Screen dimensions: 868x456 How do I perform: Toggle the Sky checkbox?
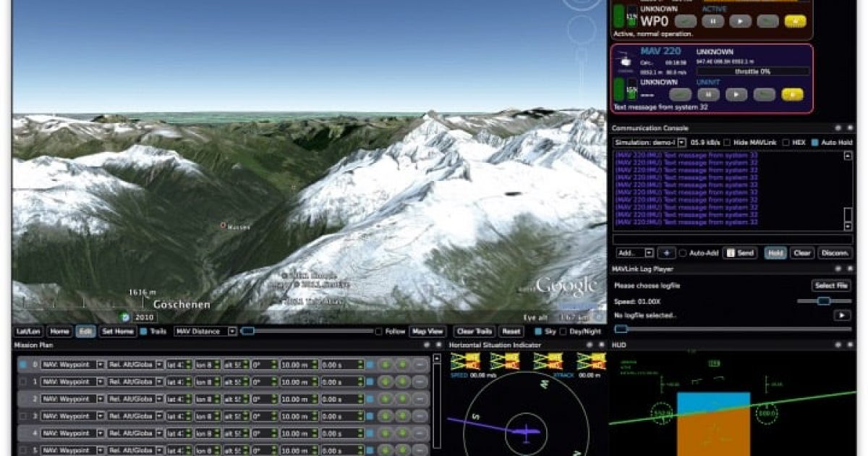[537, 332]
